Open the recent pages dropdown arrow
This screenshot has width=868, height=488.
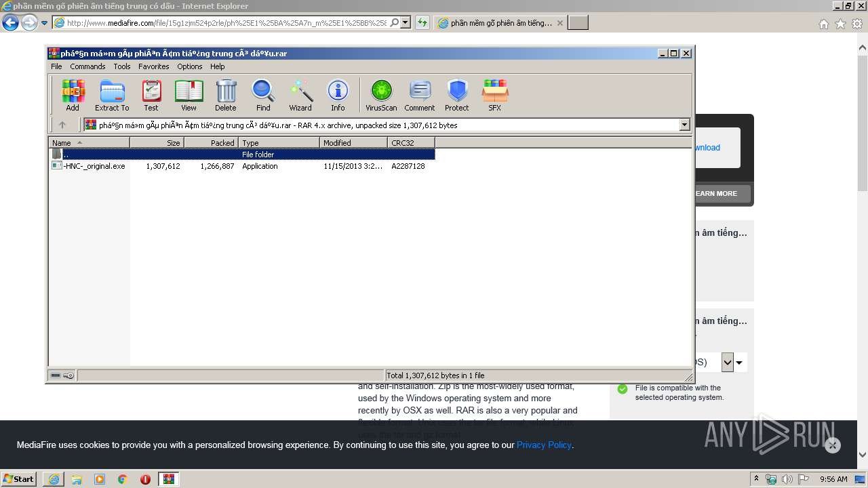44,23
